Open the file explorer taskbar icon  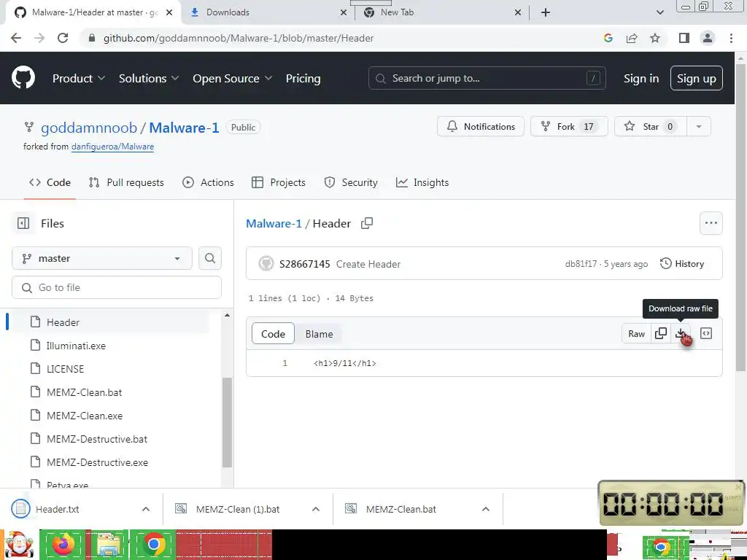click(x=108, y=544)
